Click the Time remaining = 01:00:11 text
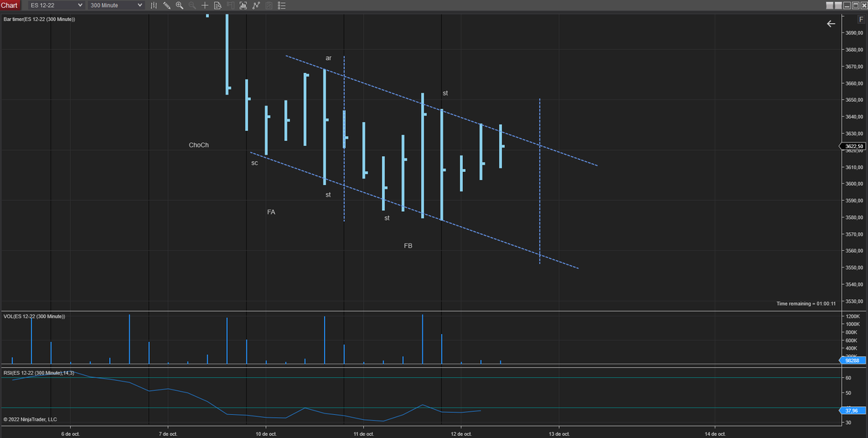Viewport: 868px width, 438px height. (x=805, y=304)
